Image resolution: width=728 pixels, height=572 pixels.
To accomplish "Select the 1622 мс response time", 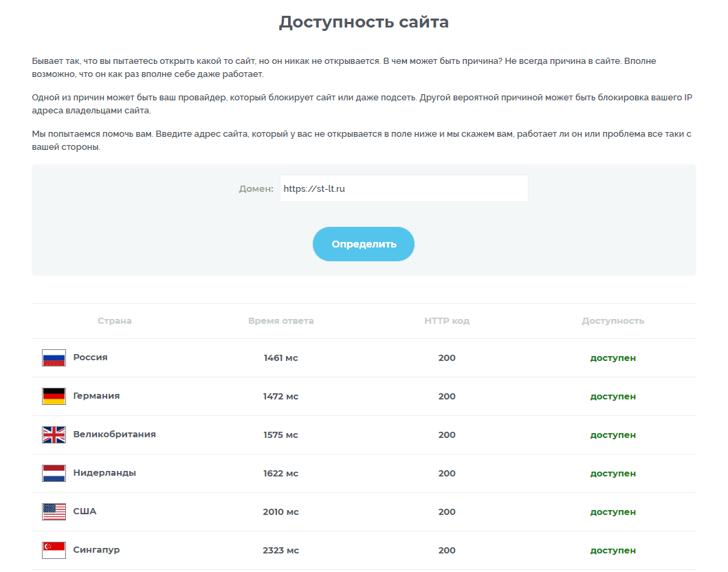I will (281, 474).
